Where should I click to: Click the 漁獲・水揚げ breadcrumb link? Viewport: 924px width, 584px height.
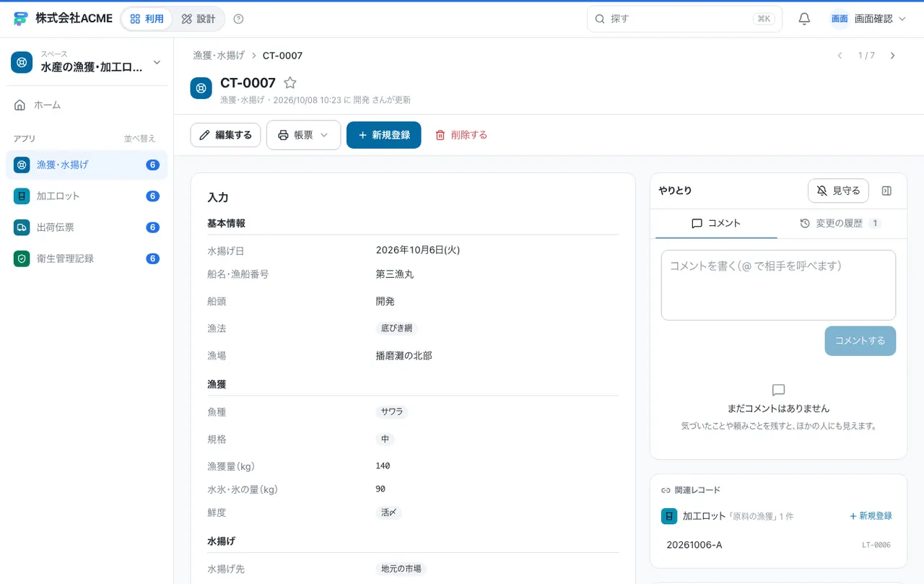[219, 56]
